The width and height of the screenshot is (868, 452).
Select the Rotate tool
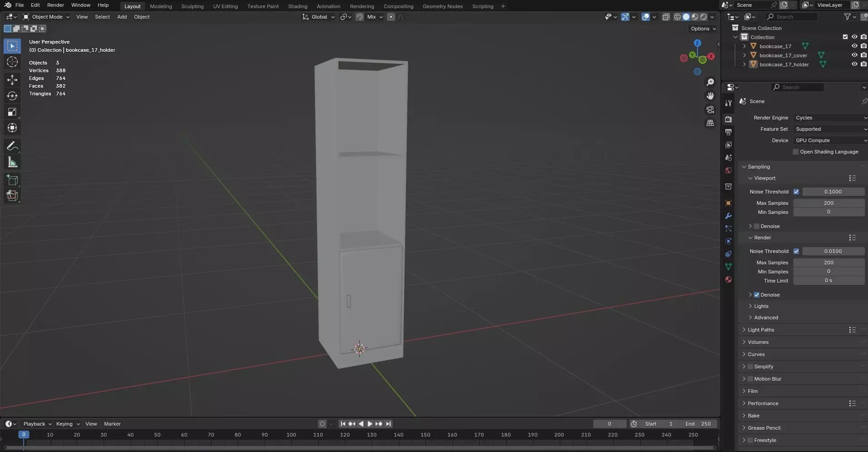pos(12,96)
